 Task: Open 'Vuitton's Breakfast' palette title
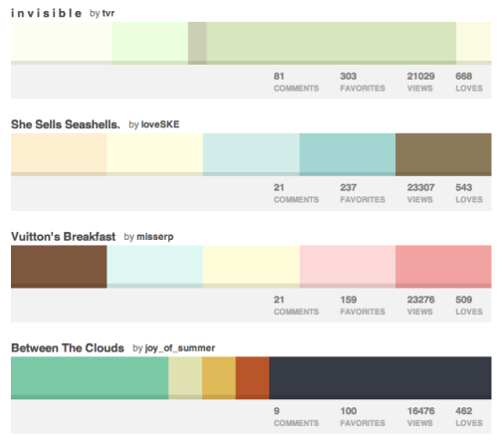point(63,237)
